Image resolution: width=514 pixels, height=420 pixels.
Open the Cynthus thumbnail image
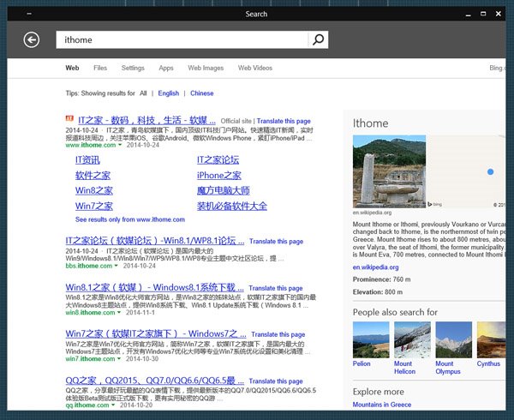tap(492, 339)
